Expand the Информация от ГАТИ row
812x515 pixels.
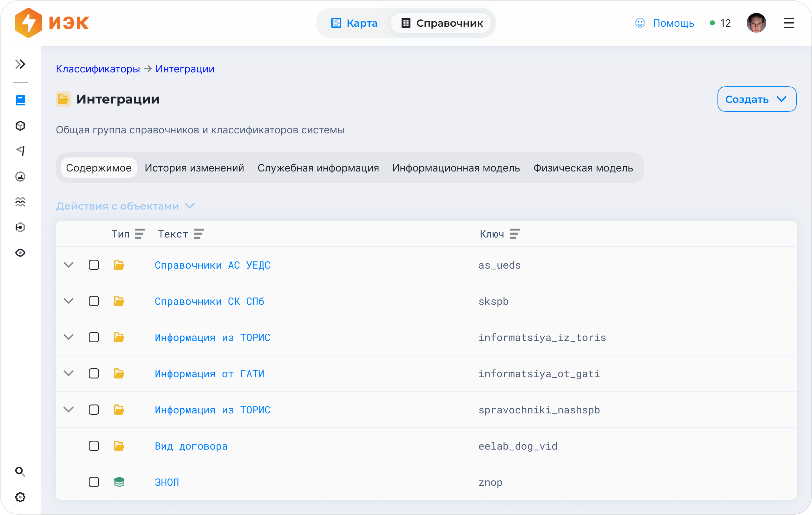pos(69,373)
